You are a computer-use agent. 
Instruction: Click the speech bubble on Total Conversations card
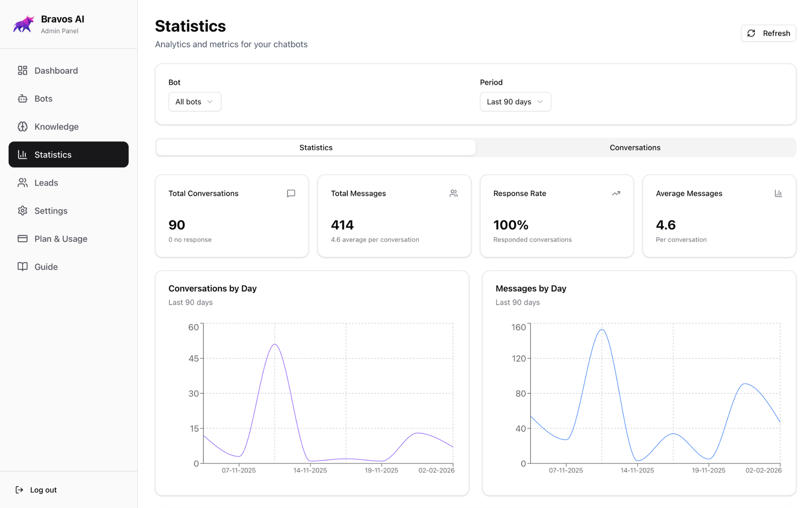(x=291, y=193)
